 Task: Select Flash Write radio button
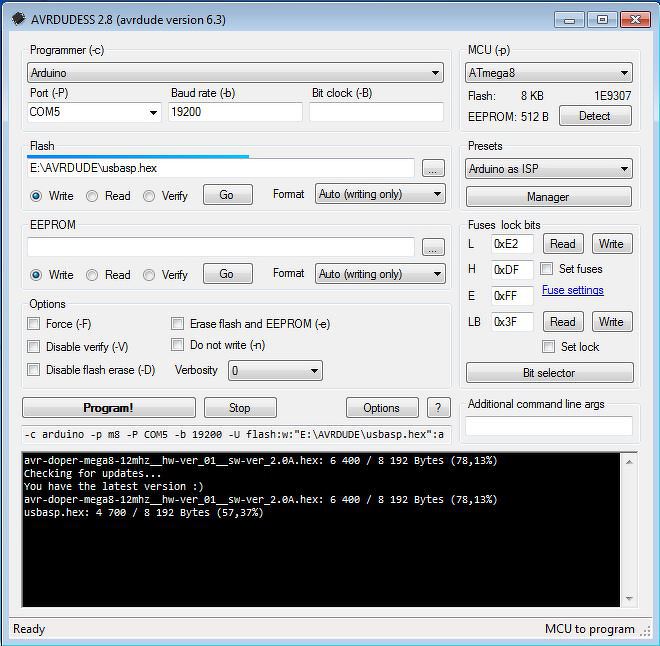[x=36, y=196]
